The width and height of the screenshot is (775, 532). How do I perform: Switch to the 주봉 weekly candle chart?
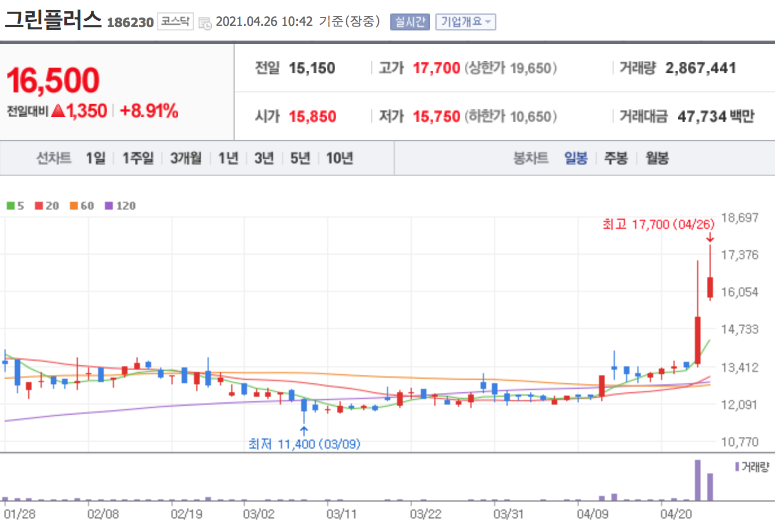(616, 158)
